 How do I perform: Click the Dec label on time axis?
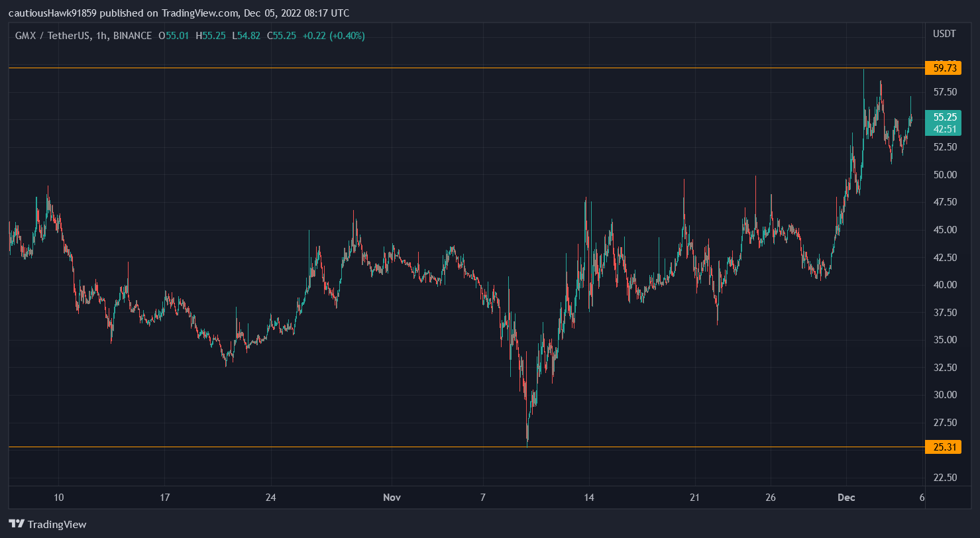coord(846,497)
